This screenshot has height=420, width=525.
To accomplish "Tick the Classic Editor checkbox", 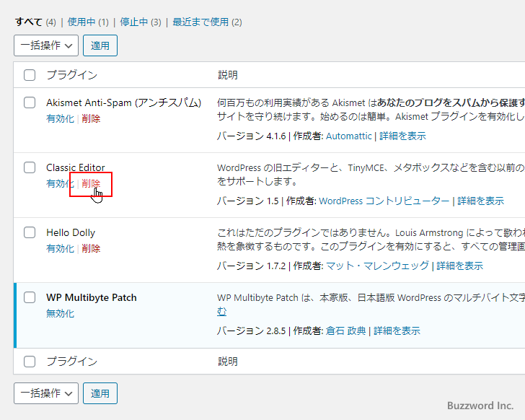I will tap(30, 167).
